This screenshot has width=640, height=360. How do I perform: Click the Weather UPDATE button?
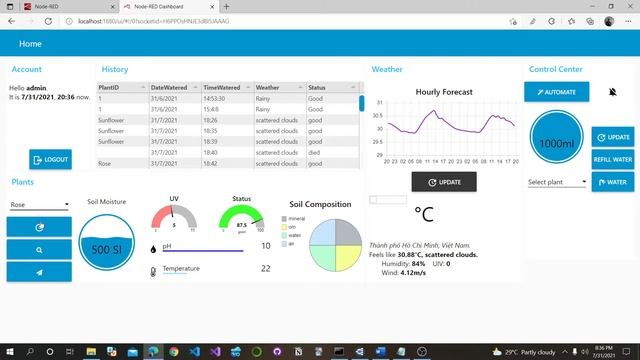(444, 182)
